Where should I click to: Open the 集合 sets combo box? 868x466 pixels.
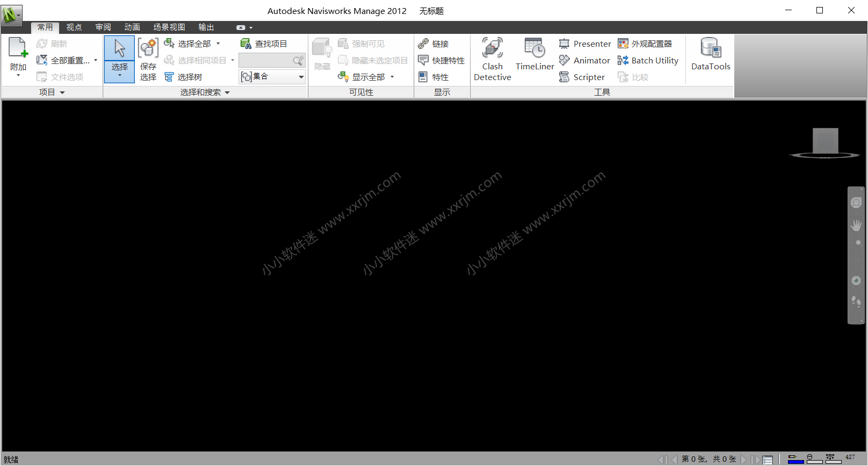(272, 77)
